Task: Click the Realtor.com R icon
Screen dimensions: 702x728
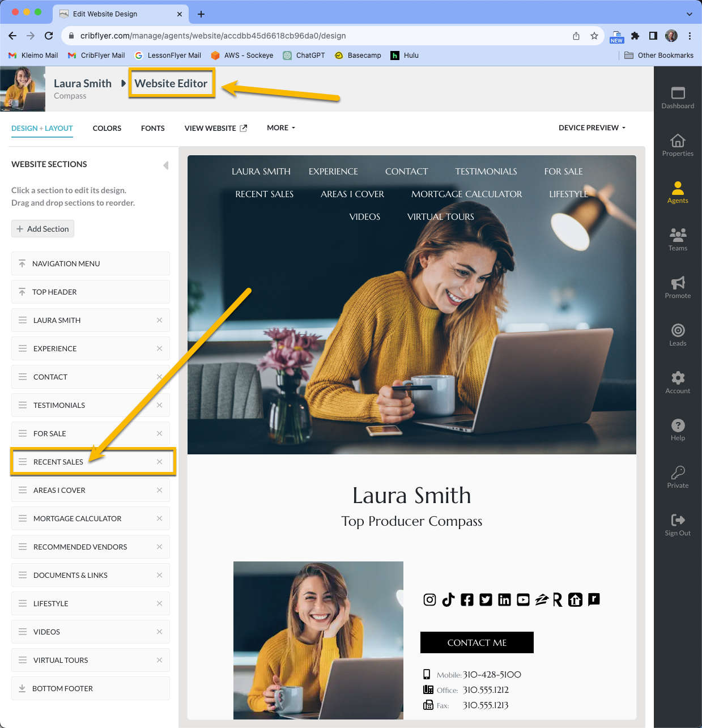Action: click(558, 599)
